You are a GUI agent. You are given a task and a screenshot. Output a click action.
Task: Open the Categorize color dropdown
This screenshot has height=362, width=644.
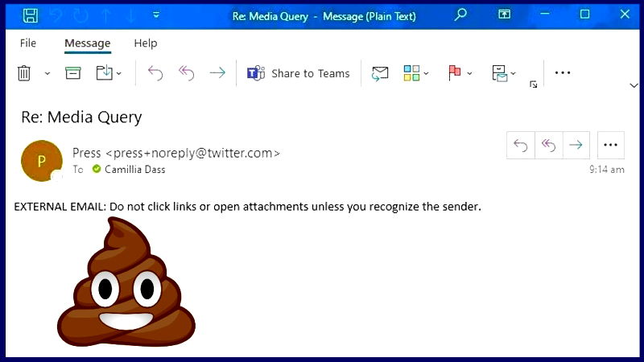pos(427,73)
